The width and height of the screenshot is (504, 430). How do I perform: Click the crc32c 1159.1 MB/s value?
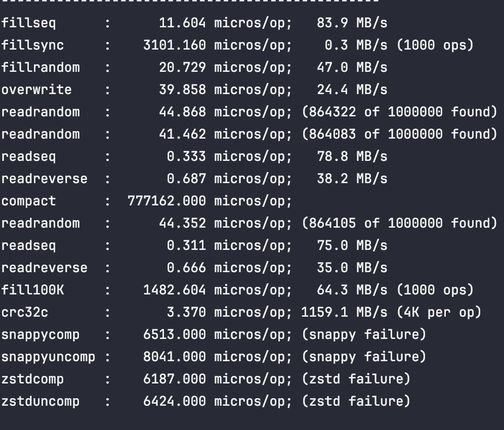(344, 312)
